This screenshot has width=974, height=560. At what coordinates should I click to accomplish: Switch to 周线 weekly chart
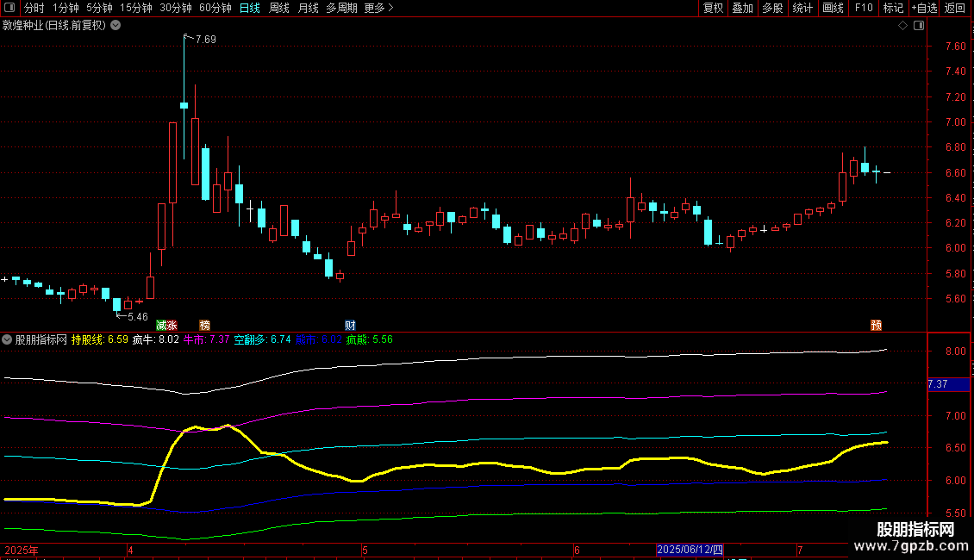pyautogui.click(x=279, y=8)
